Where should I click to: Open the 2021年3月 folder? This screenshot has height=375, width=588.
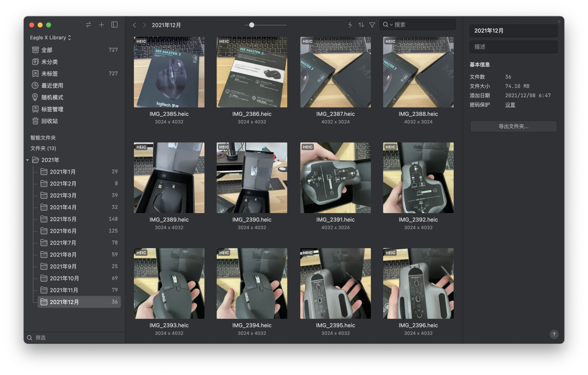pyautogui.click(x=79, y=195)
